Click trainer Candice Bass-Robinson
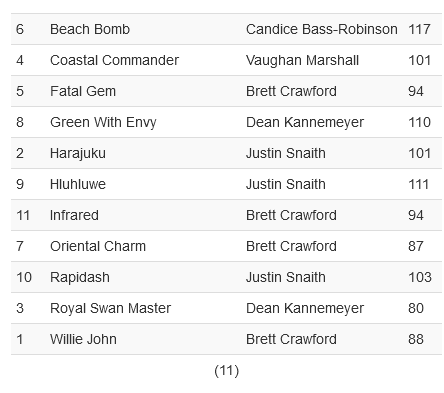This screenshot has width=444, height=393. 321,29
